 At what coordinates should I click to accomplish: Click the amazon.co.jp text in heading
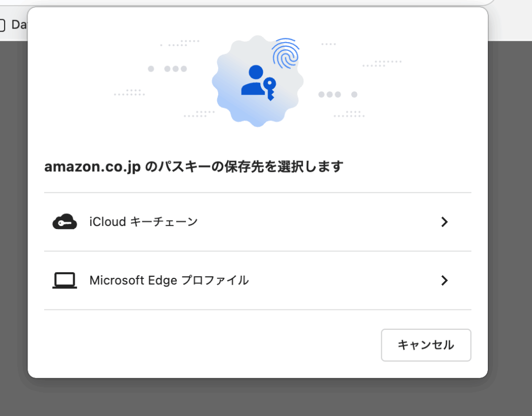coord(92,167)
